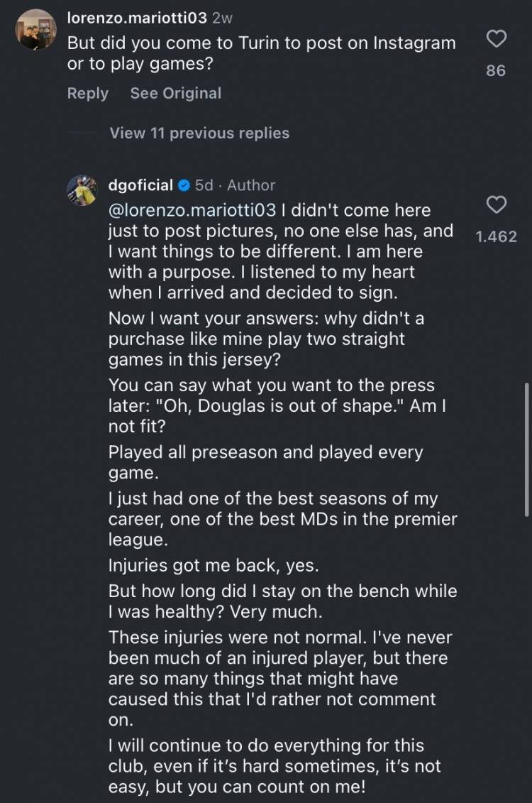Tap the verified badge next to dgoficial
The height and width of the screenshot is (803, 532).
[x=184, y=185]
